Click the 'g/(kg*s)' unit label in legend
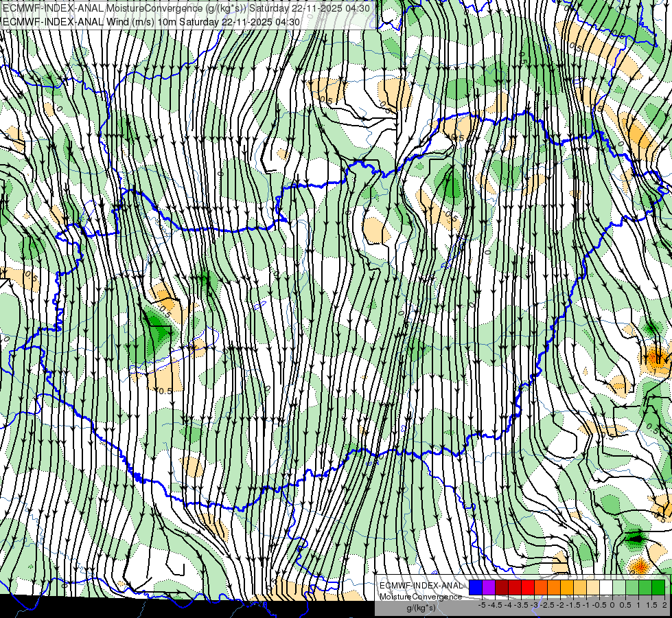The width and height of the screenshot is (672, 618). click(x=421, y=608)
